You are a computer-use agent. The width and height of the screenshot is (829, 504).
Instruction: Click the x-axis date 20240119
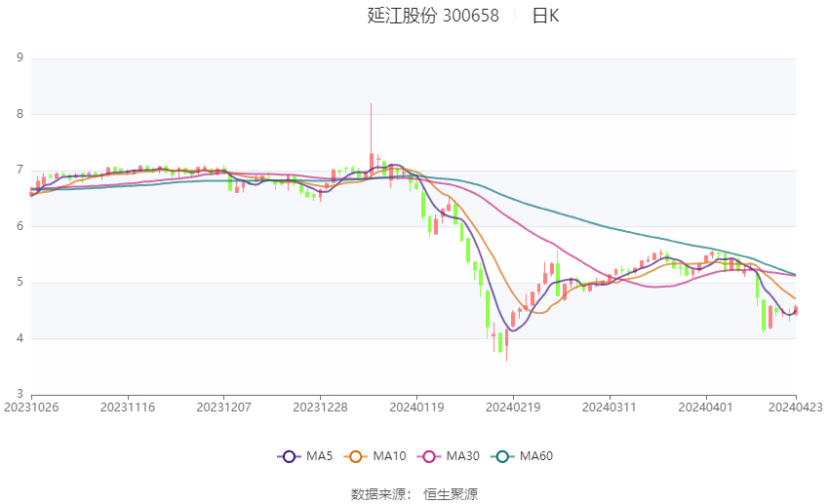pyautogui.click(x=416, y=407)
